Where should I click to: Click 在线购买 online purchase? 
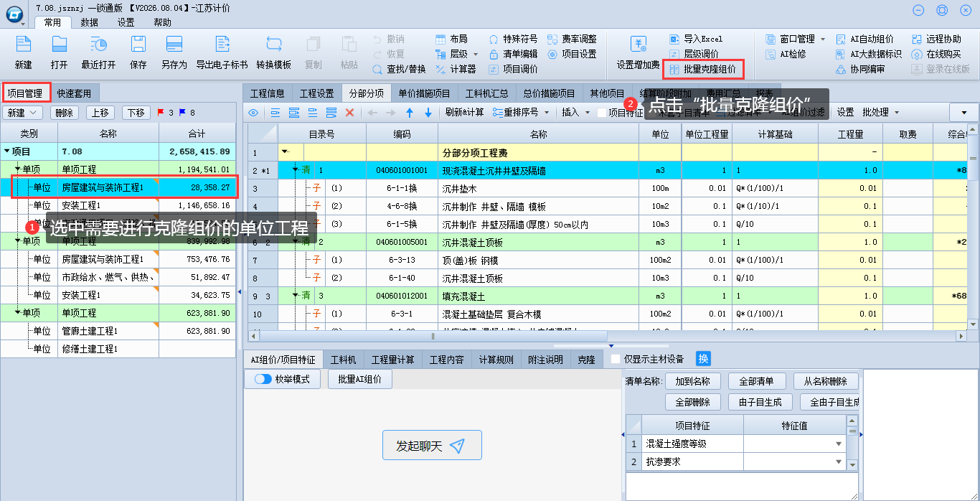click(936, 54)
